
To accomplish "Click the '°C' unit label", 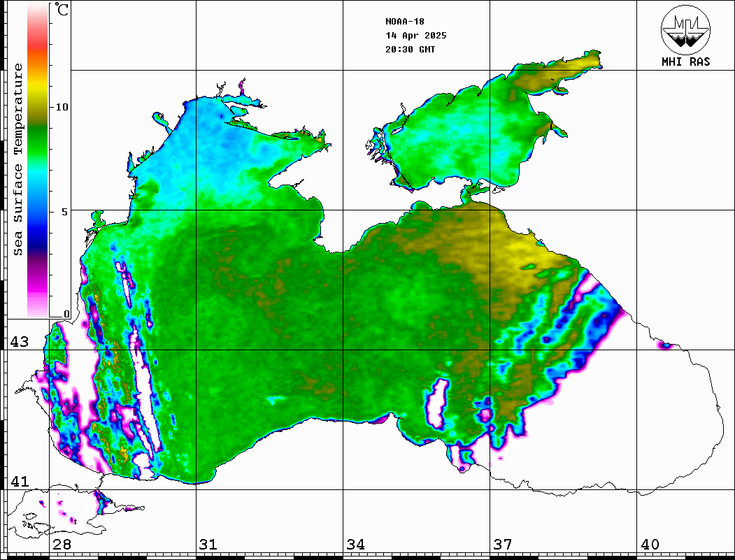I will [62, 9].
